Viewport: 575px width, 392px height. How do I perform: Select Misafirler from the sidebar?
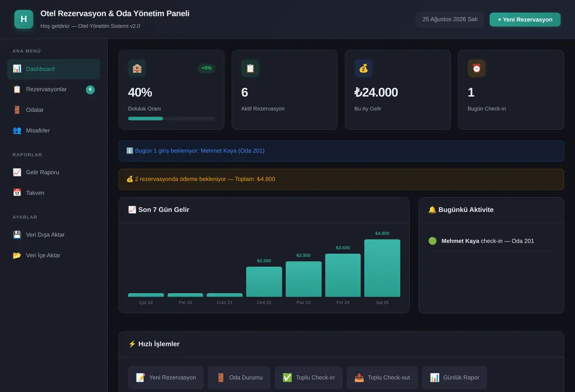pyautogui.click(x=54, y=131)
